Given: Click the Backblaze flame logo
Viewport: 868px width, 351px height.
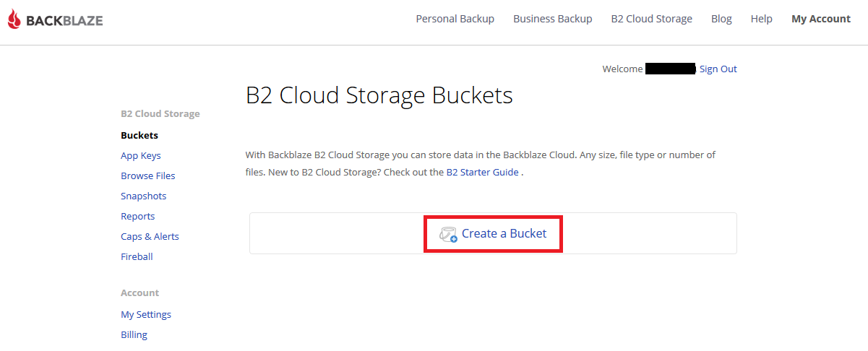Looking at the screenshot, I should coord(14,19).
